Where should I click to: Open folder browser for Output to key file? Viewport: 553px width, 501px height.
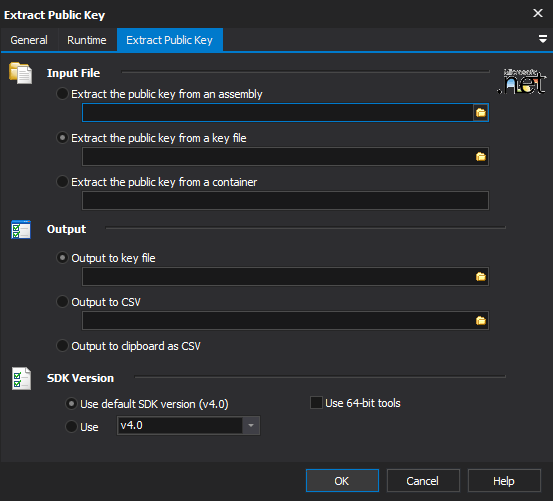(481, 277)
